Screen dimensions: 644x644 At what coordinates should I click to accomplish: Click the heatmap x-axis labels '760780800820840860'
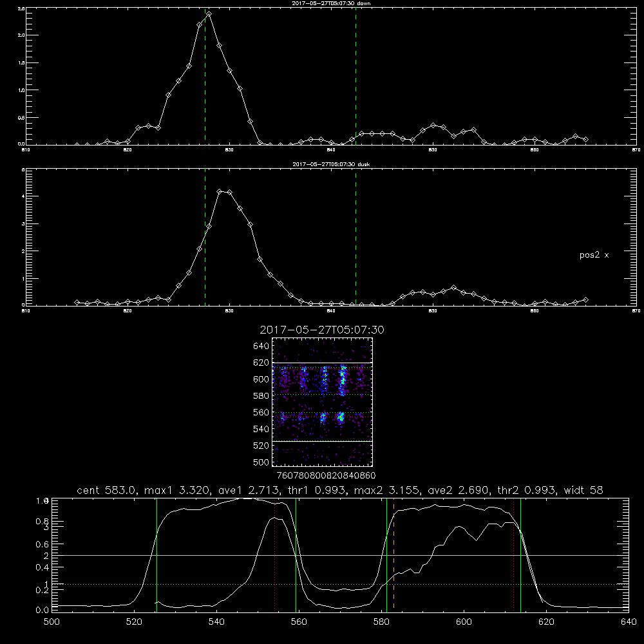[x=327, y=476]
